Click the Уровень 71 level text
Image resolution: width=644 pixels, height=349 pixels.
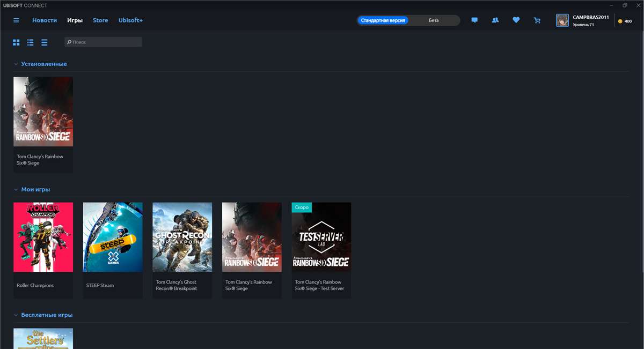583,25
